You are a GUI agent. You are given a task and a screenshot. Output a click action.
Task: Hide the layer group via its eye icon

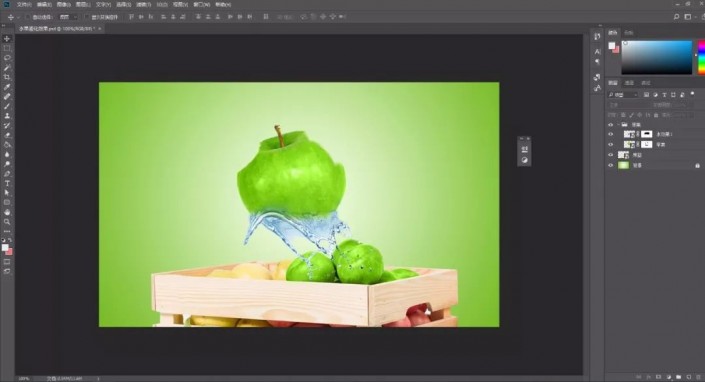coord(610,124)
